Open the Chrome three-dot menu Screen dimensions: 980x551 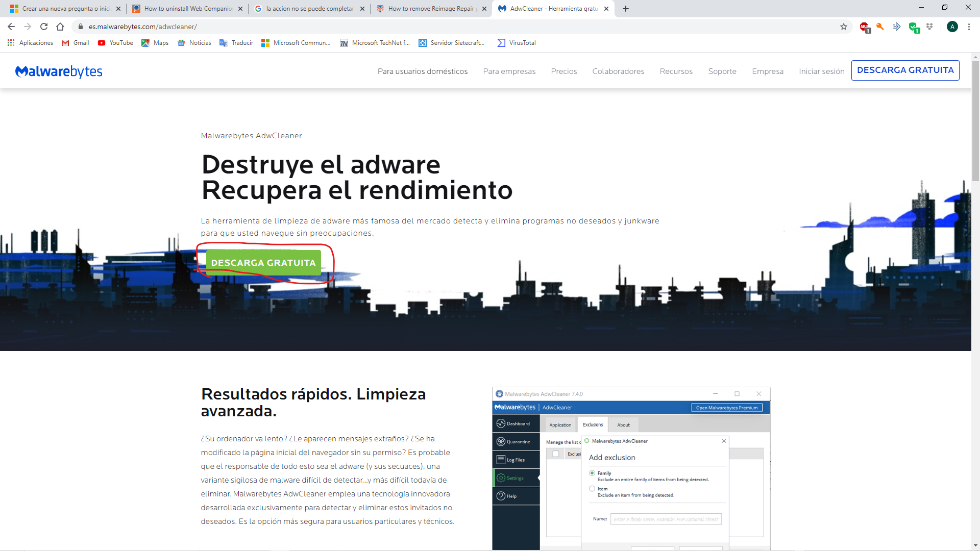click(x=969, y=27)
